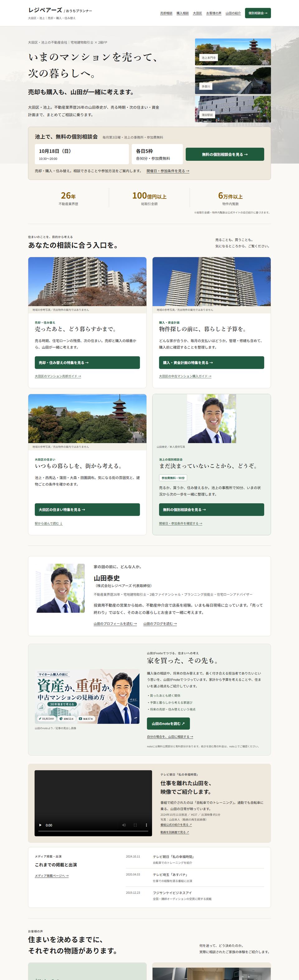Image resolution: width=299 pixels, height=980 pixels.
Task: Open the 資産か、重荷か note article banner
Action: [x=87, y=696]
